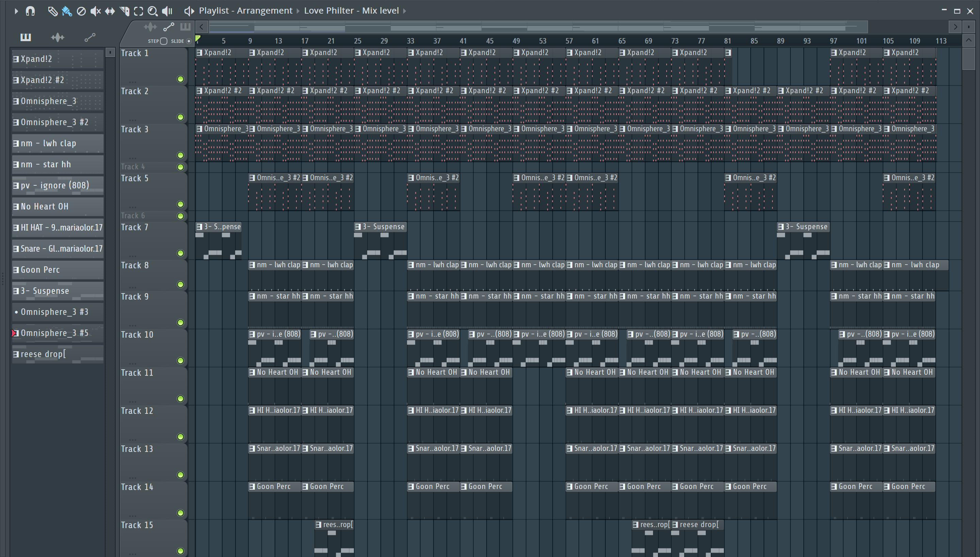Toggle automation clip focus in the playlist header
980x557 pixels.
168,27
